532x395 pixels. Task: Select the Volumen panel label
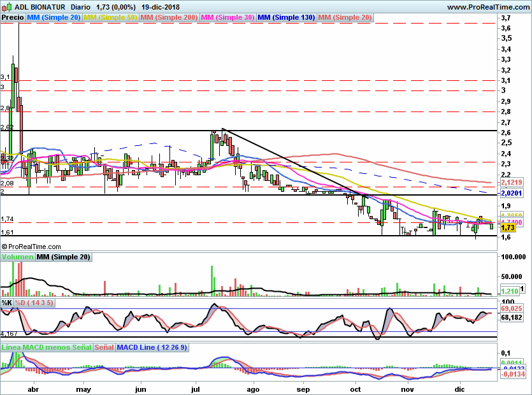point(18,257)
